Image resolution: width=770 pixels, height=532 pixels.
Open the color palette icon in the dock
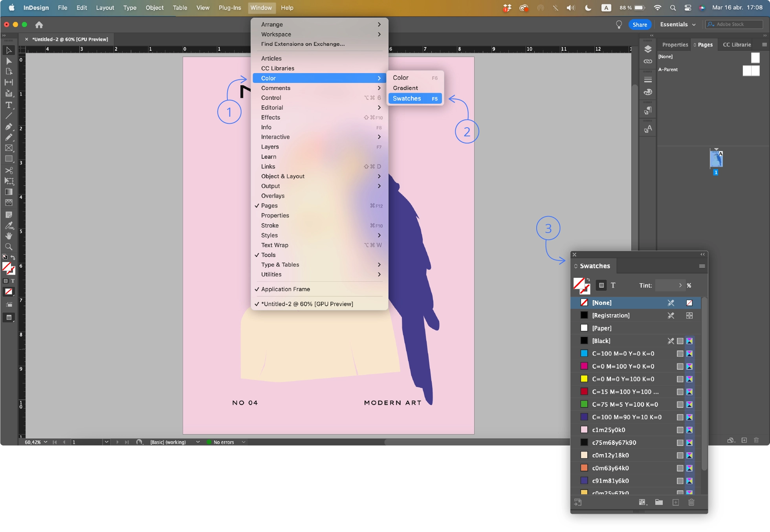648,92
